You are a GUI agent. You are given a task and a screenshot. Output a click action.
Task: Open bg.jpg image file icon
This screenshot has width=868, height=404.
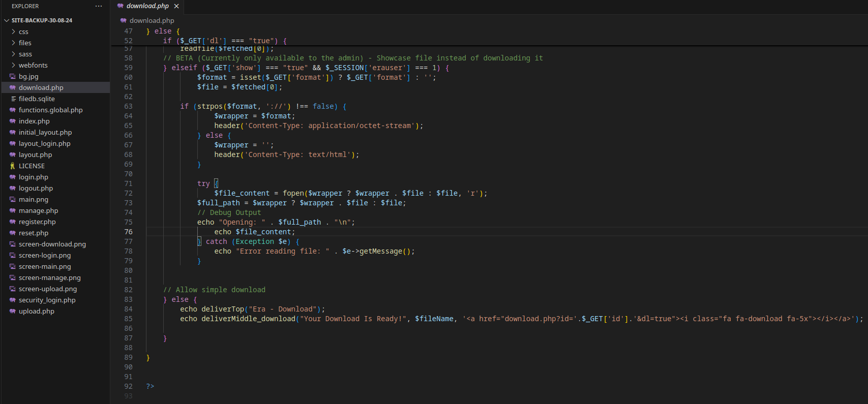click(x=13, y=76)
